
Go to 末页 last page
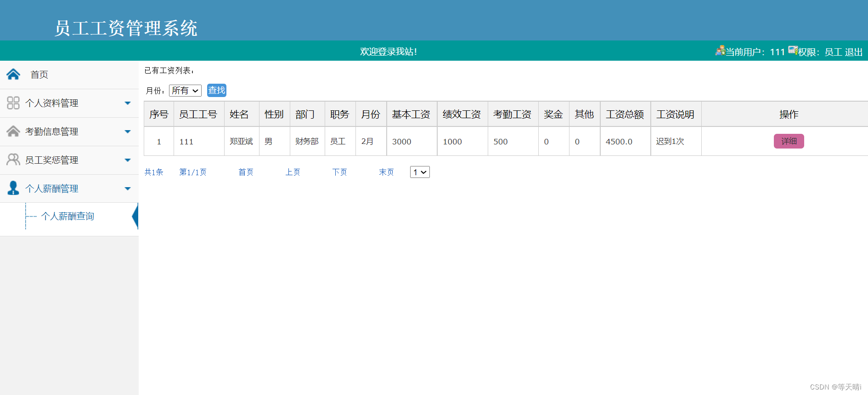coord(386,172)
